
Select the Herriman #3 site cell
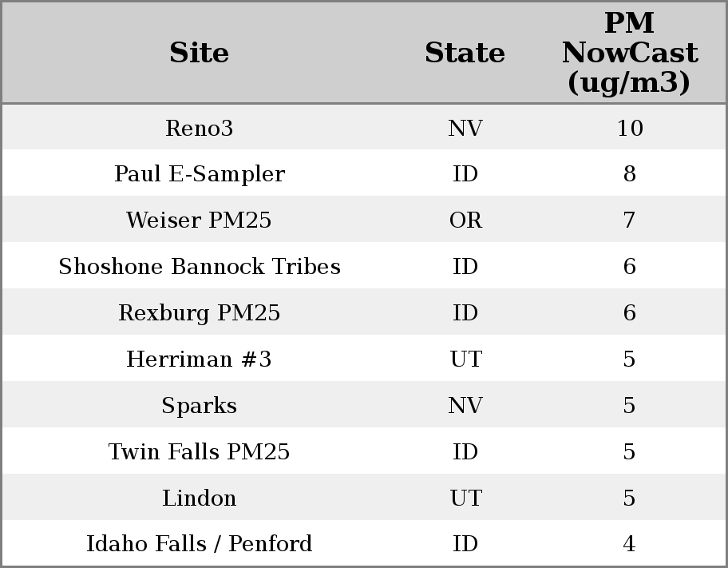[x=199, y=359]
